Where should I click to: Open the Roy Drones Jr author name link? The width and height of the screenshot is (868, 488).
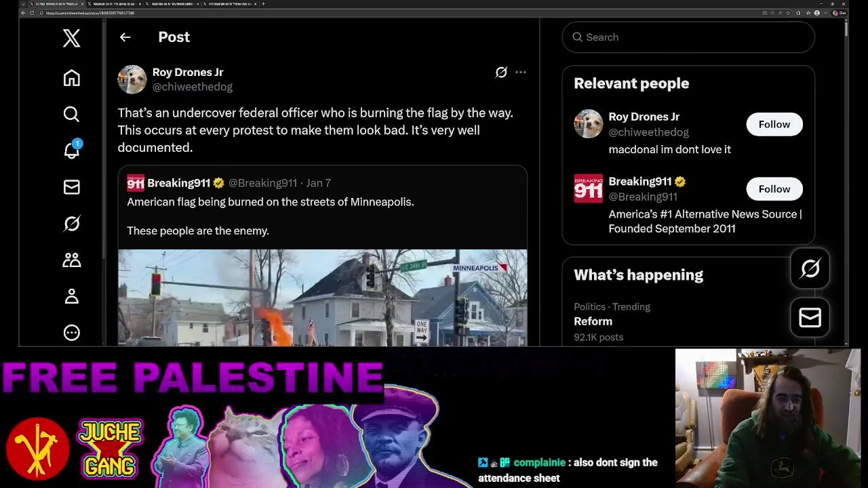click(x=188, y=72)
